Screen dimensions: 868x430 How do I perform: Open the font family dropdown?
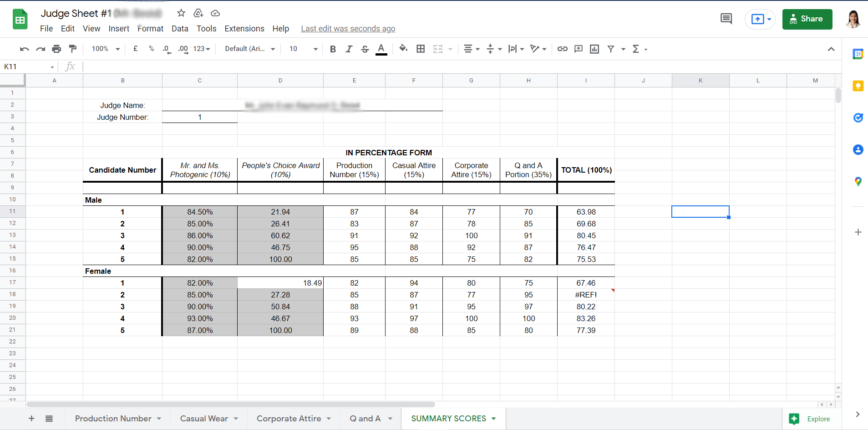pyautogui.click(x=250, y=49)
